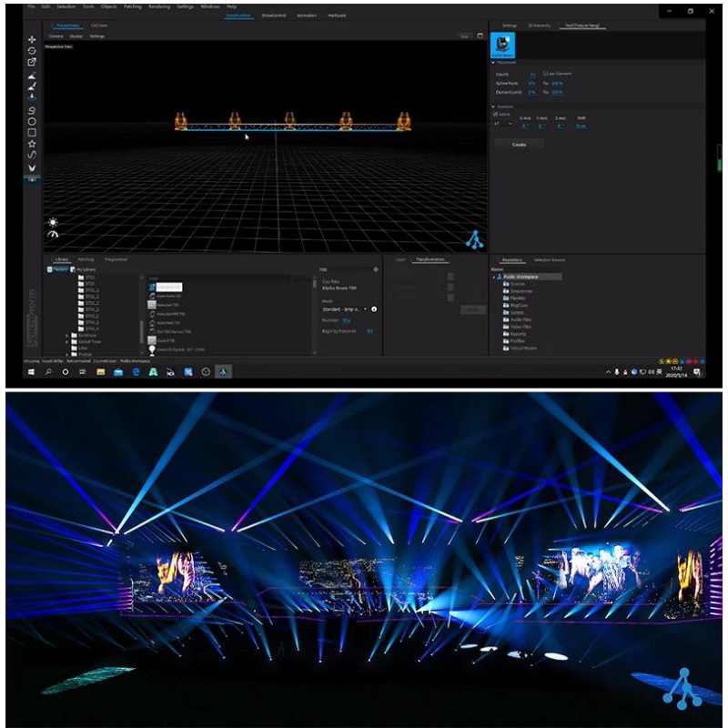Select the square shape tool
Screen dimensions: 728x728
(x=32, y=133)
